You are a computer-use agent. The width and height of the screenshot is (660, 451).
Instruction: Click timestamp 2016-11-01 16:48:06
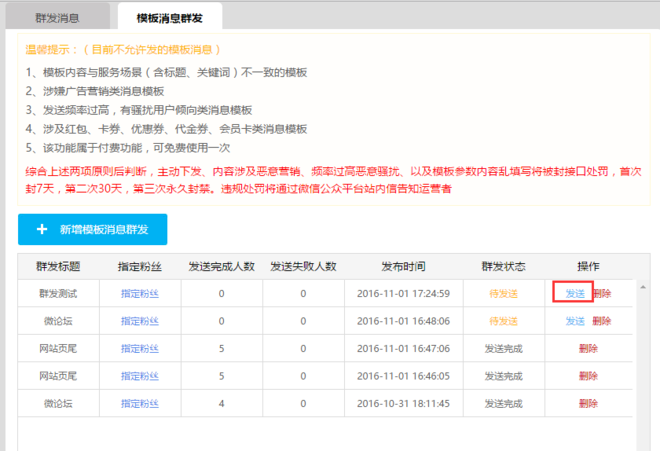coord(403,321)
